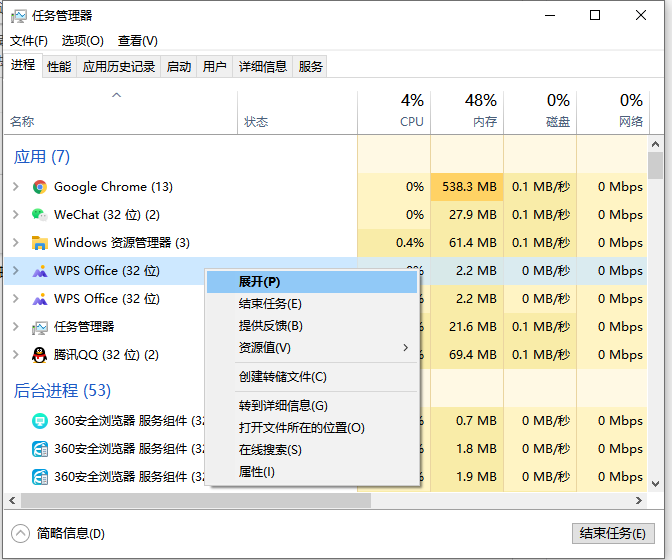Expand the WeChat process group
Image resolution: width=672 pixels, height=560 pixels.
pos(15,215)
